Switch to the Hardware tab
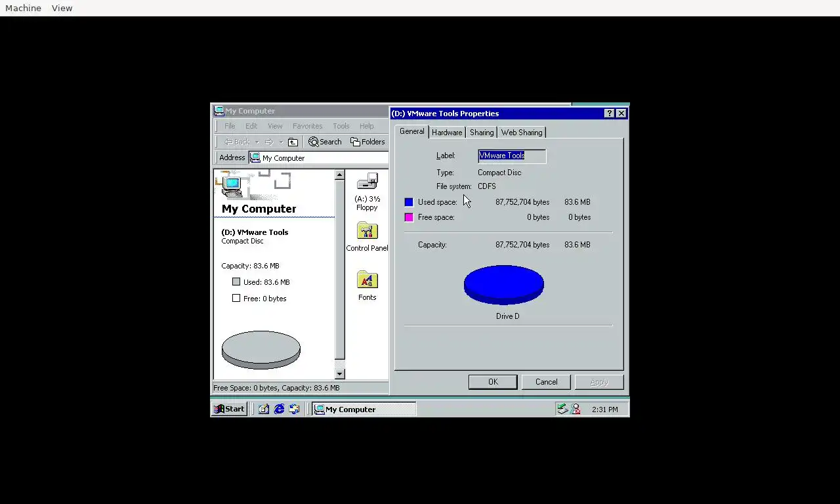 pyautogui.click(x=447, y=133)
